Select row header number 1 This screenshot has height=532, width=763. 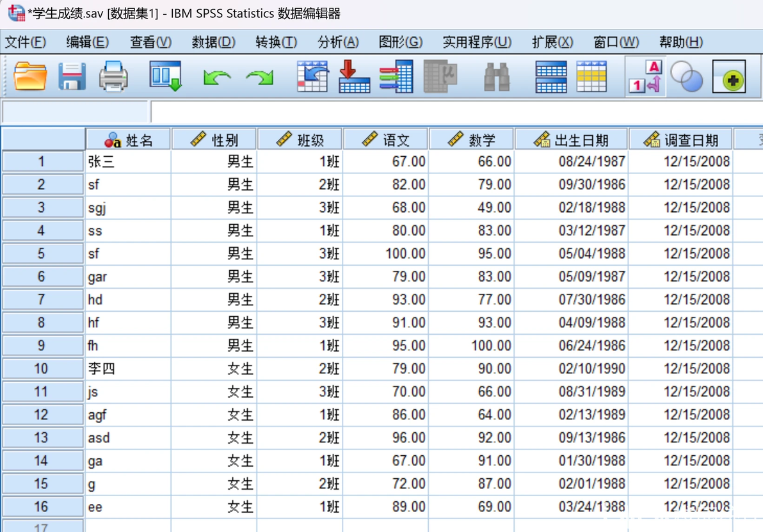click(43, 161)
